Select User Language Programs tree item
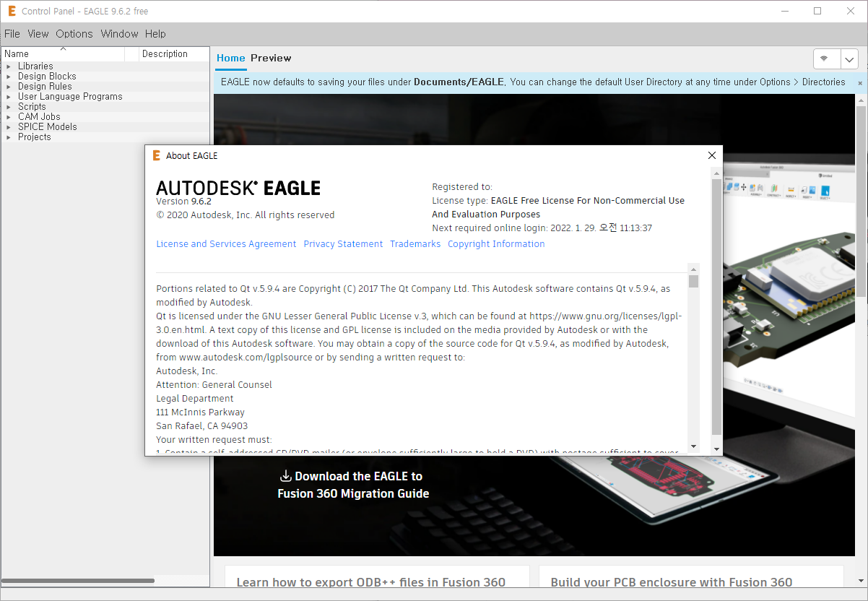 pyautogui.click(x=70, y=97)
